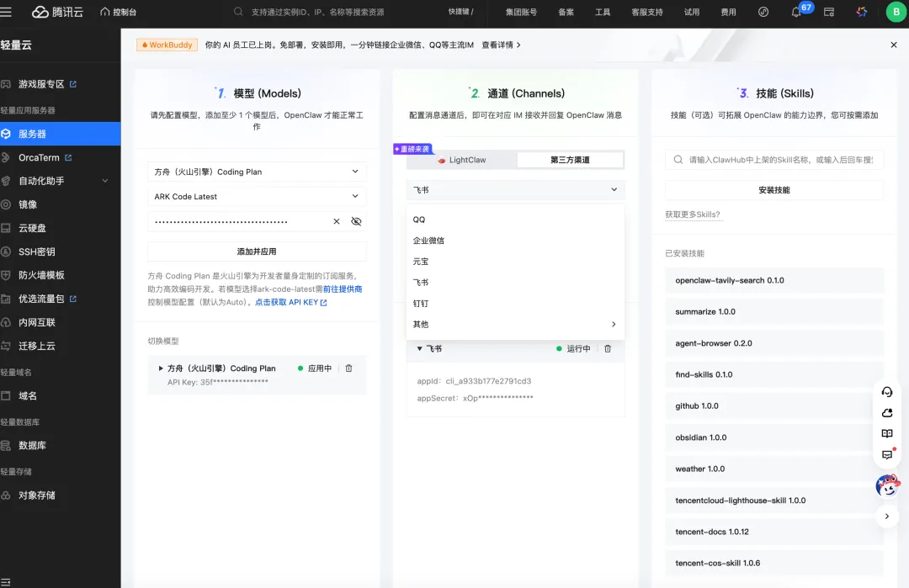This screenshot has height=588, width=909.
Task: Open notifications bell with badge 67
Action: 796,12
